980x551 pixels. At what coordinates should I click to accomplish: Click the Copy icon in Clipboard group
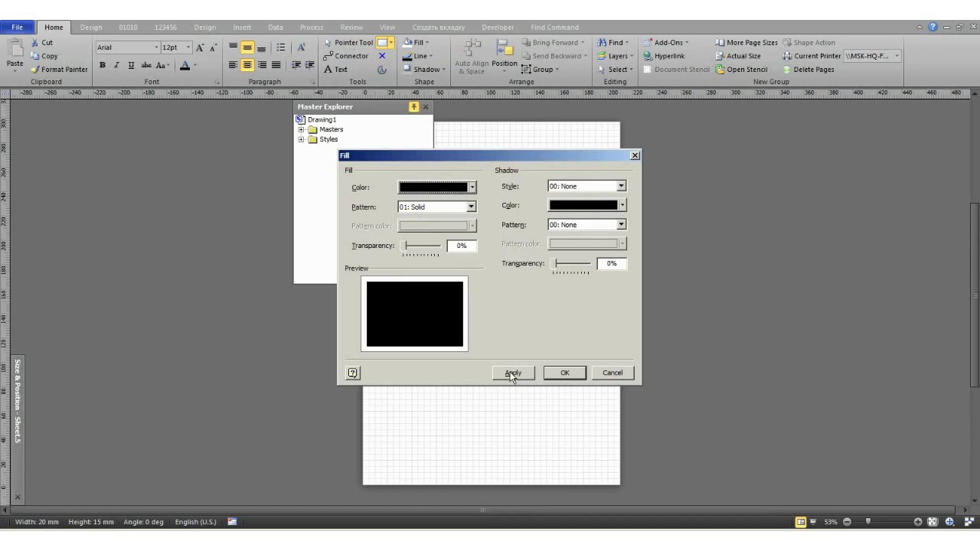(x=34, y=56)
